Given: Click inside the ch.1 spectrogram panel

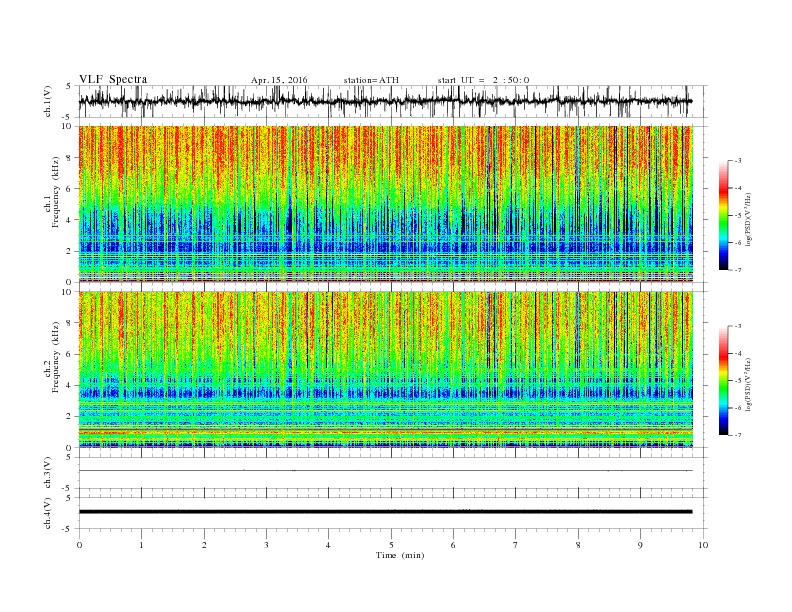Looking at the screenshot, I should coord(385,204).
